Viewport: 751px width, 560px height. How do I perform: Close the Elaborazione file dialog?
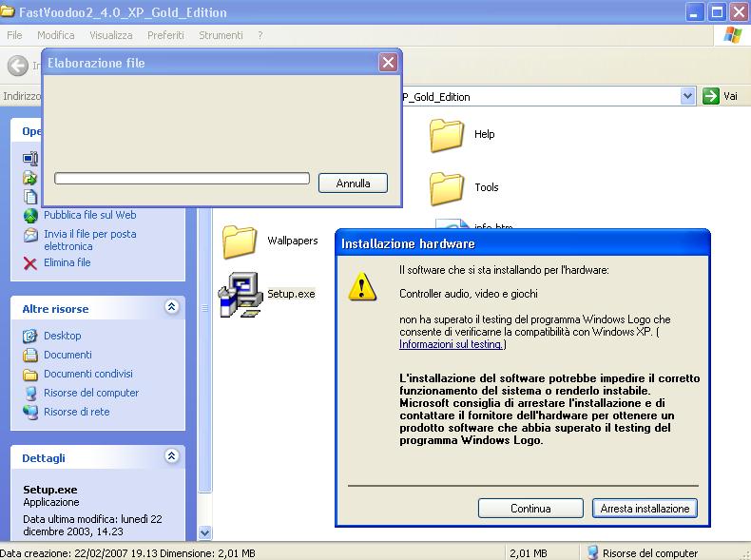click(x=388, y=63)
